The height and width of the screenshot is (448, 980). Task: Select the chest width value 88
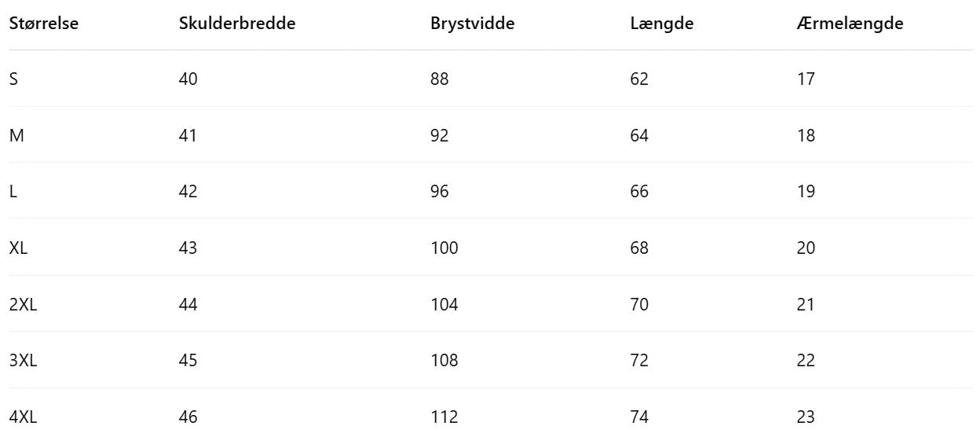[x=439, y=79]
